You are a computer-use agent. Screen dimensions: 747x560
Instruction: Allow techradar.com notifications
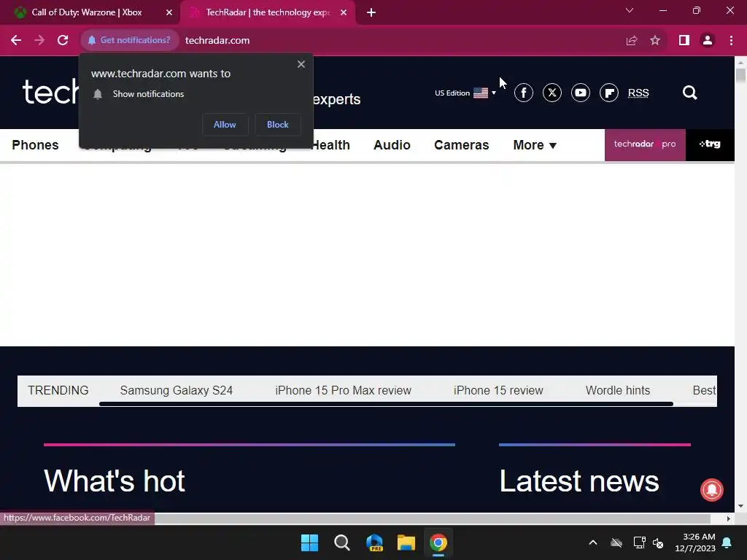225,124
